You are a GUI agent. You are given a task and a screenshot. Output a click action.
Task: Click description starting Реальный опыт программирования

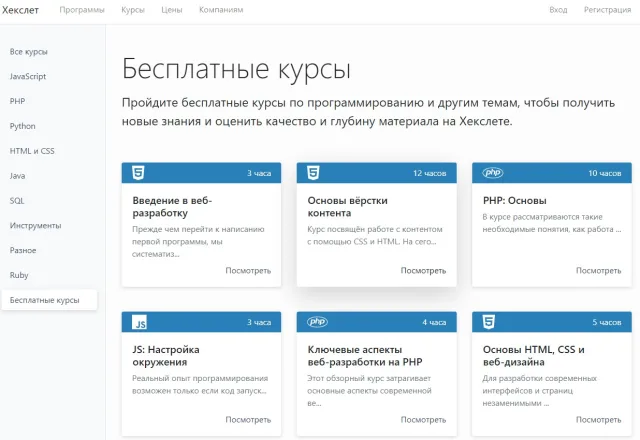200,384
